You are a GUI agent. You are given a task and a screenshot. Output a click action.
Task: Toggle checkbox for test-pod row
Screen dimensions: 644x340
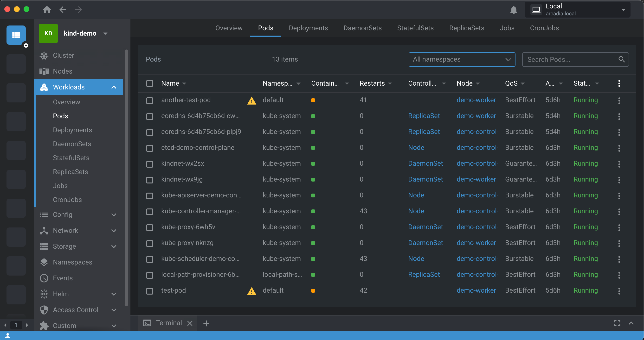[150, 291]
